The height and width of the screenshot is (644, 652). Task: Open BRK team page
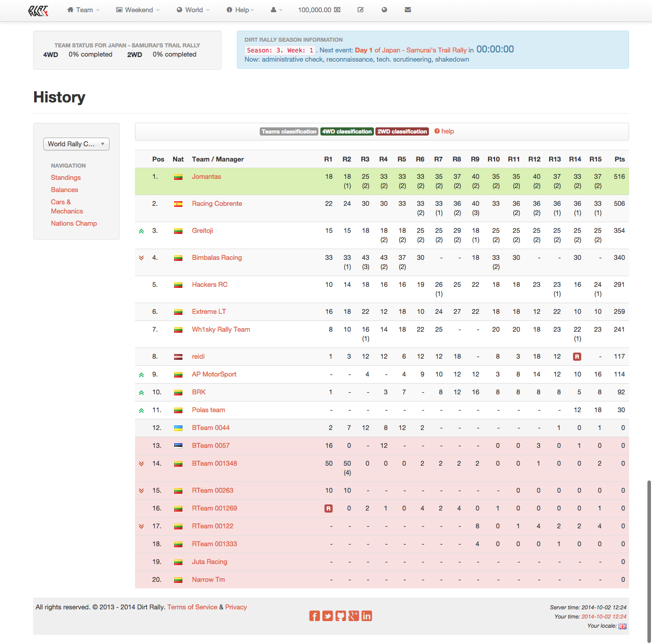point(199,392)
